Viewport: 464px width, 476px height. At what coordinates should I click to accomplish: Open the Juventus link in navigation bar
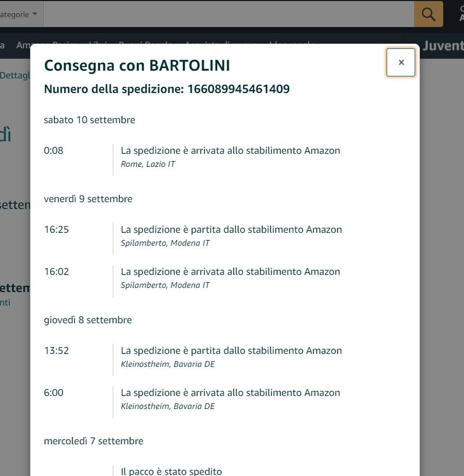443,46
